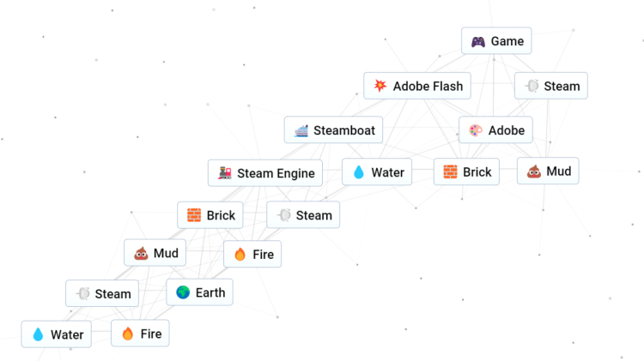The image size is (644, 361).
Task: Click the paint palette icon on the Adobe tile
Action: (476, 130)
